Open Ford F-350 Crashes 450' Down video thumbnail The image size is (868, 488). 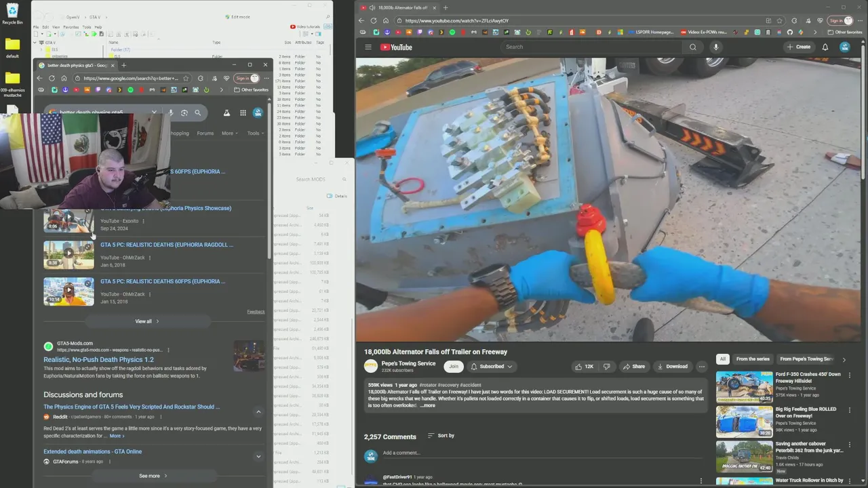coord(744,387)
